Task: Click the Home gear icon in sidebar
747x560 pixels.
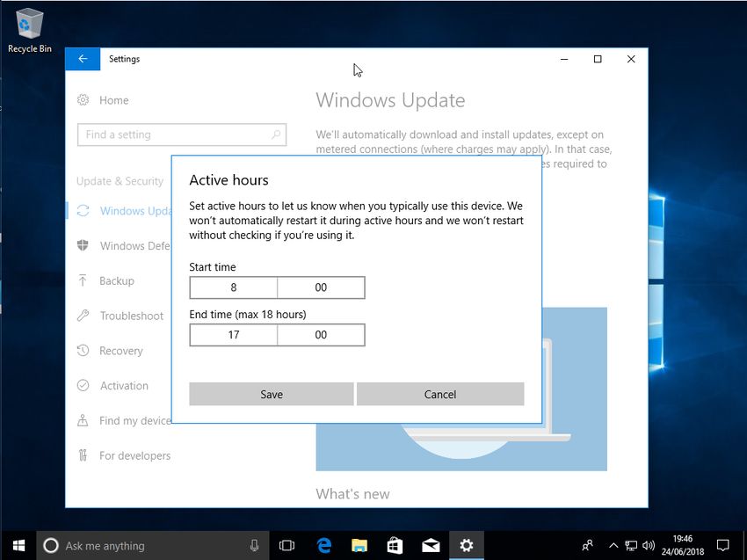Action: [x=83, y=99]
